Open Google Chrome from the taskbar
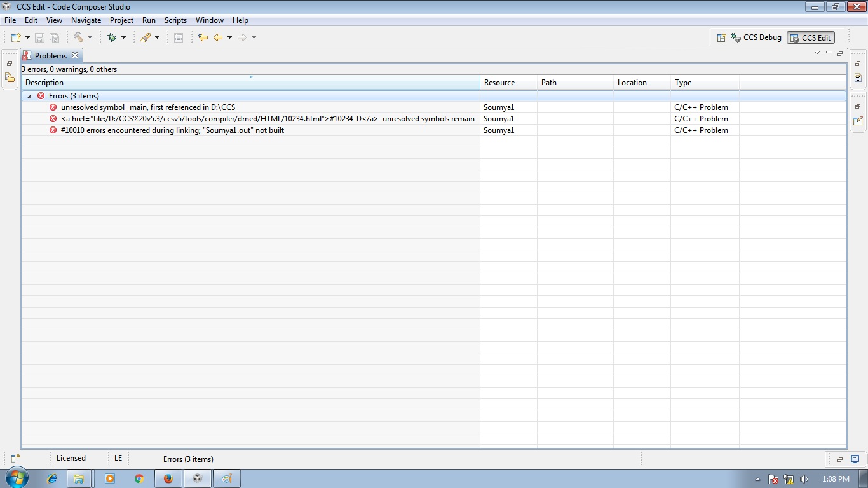 tap(139, 478)
